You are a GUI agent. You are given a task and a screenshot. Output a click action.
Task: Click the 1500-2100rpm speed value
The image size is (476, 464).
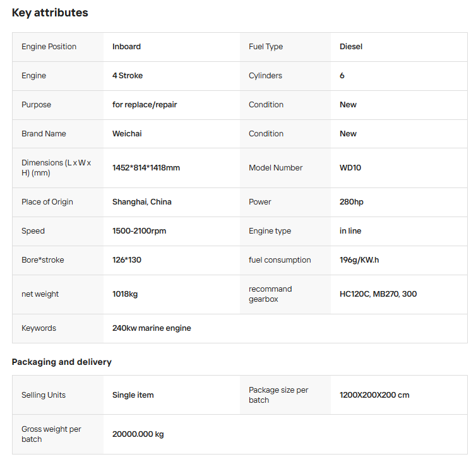(x=139, y=231)
